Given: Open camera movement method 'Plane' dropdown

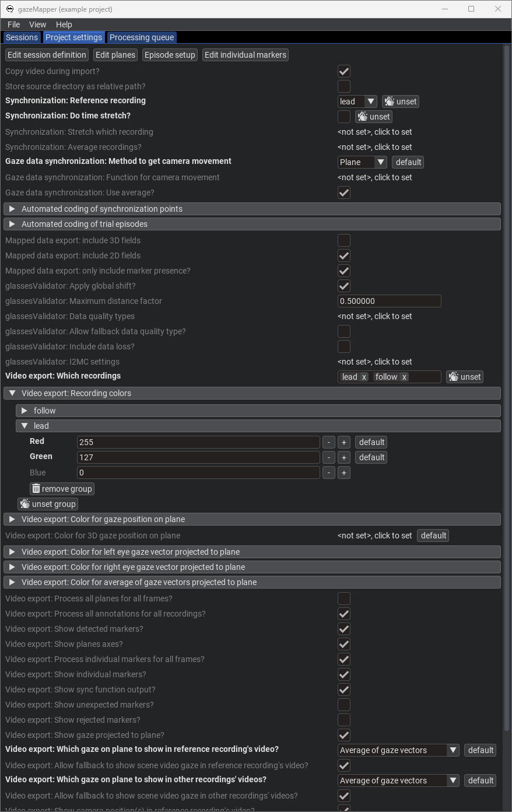Looking at the screenshot, I should 362,162.
